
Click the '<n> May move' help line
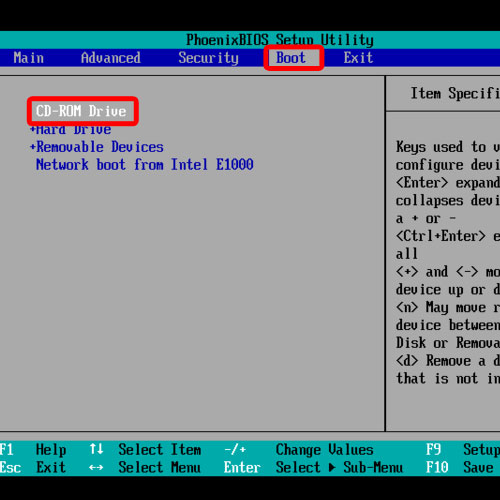point(448,307)
